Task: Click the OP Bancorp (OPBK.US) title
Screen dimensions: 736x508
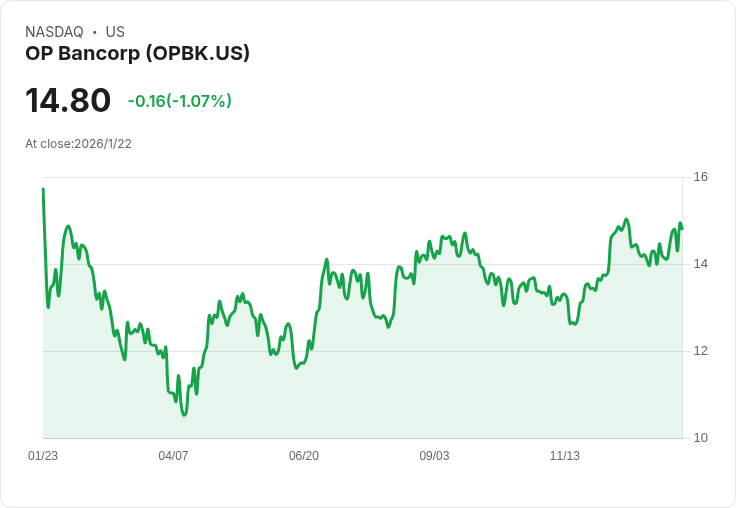Action: [x=137, y=53]
